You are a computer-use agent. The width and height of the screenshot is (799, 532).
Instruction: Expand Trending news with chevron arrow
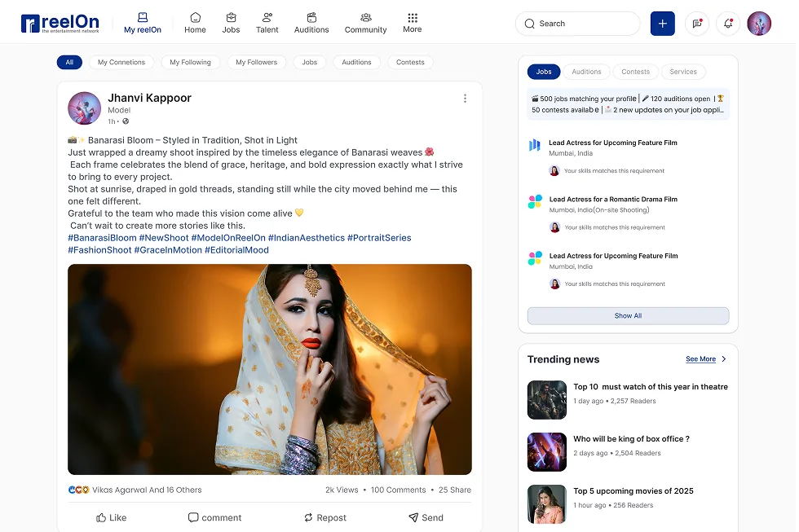724,359
